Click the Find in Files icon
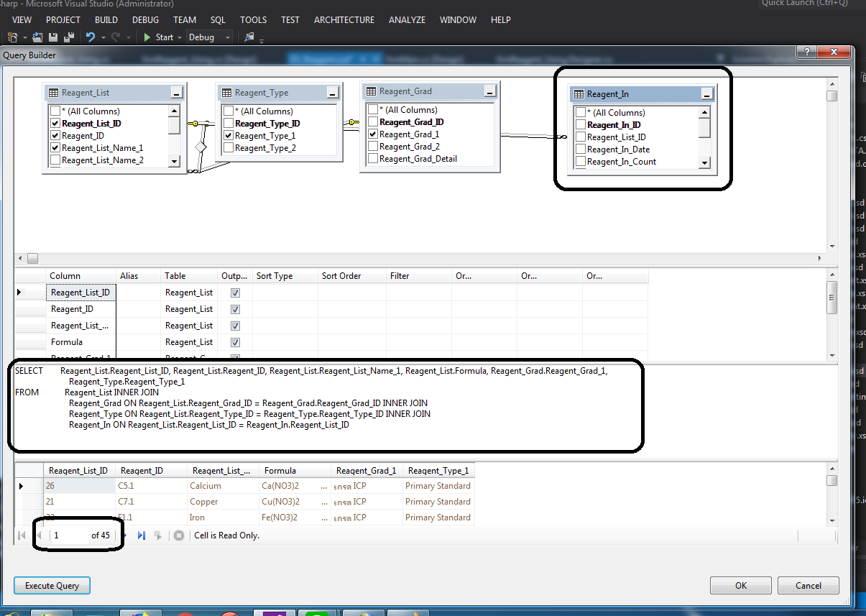Viewport: 866px width, 616px height. coord(249,37)
